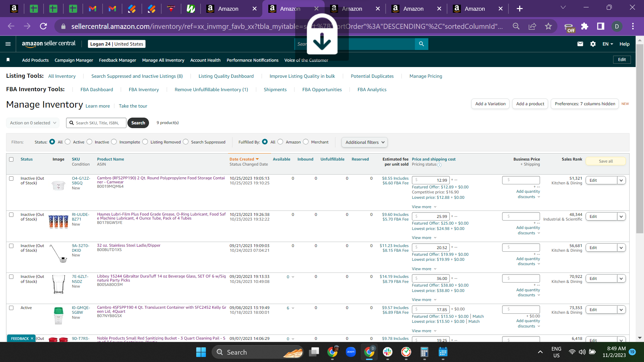644x362 pixels.
Task: Open Performance Notifications menu item
Action: (x=253, y=60)
